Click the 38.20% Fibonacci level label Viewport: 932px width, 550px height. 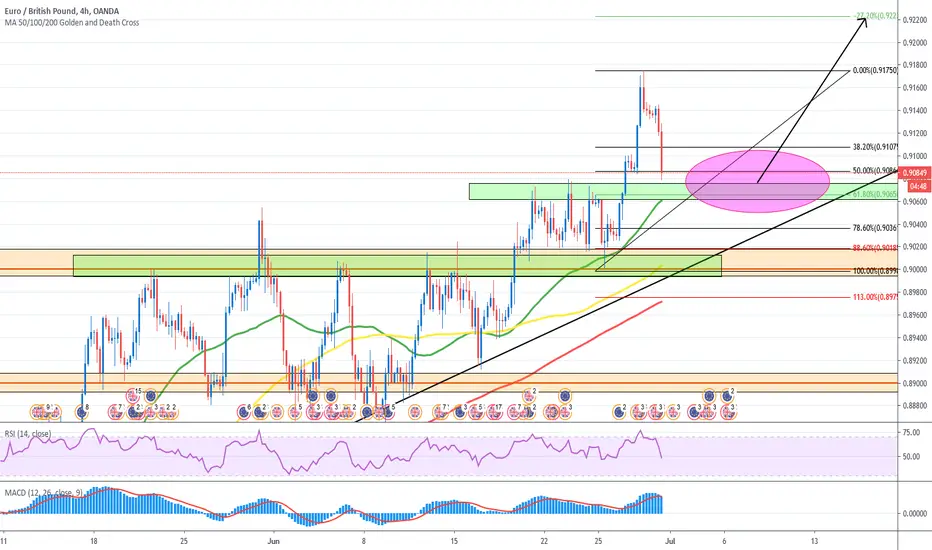coord(875,146)
